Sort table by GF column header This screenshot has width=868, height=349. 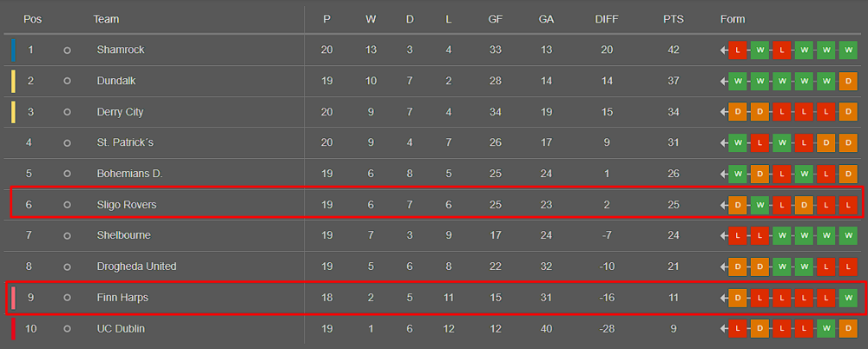click(x=496, y=19)
